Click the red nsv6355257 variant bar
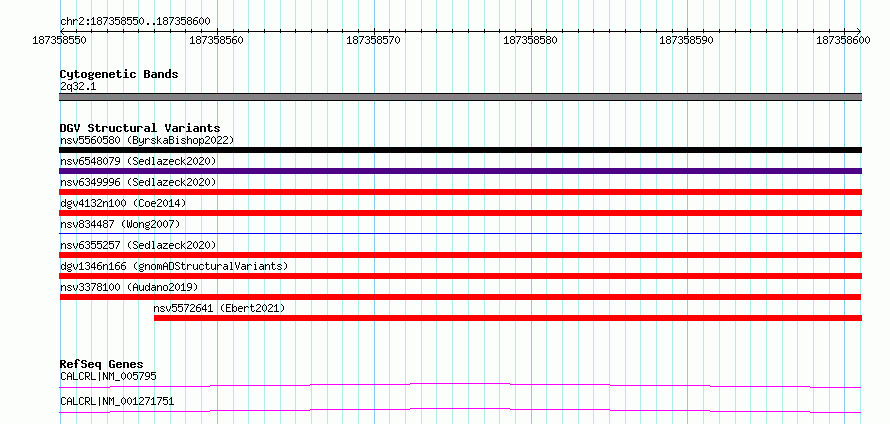890x424 pixels. click(x=460, y=255)
